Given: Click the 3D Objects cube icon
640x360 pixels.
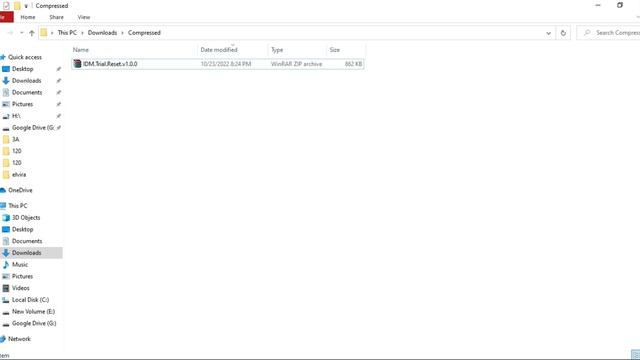Looking at the screenshot, I should pos(6,218).
